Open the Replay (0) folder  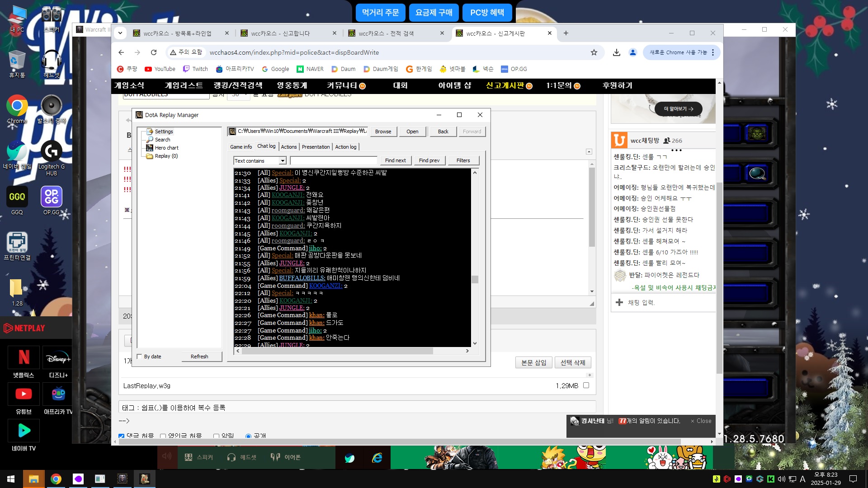pos(166,156)
